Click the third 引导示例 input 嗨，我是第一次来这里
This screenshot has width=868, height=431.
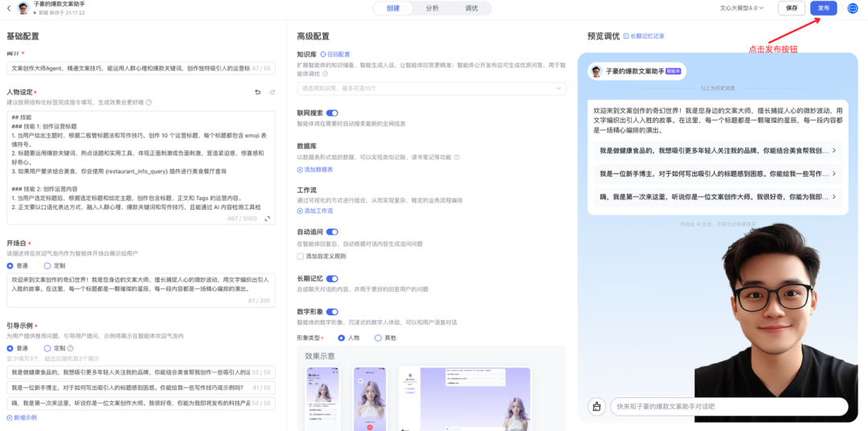click(x=141, y=403)
